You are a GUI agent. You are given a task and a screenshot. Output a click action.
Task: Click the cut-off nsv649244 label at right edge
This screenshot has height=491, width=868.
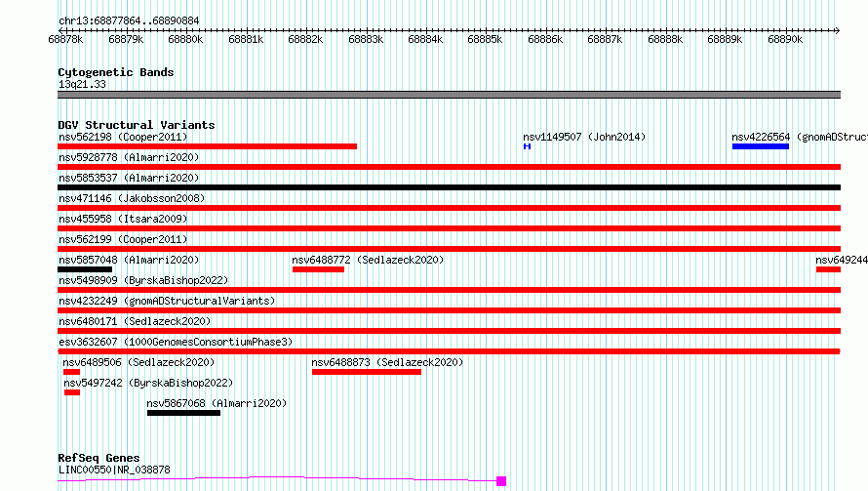842,260
